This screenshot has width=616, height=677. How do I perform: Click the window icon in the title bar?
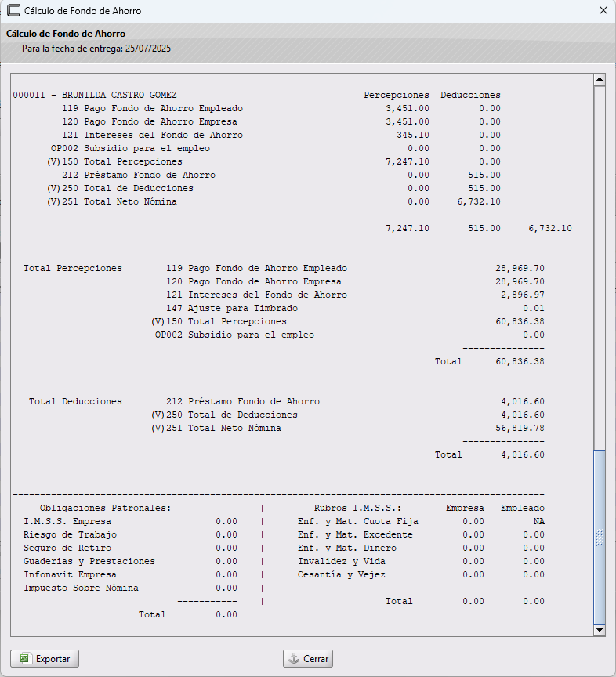tap(13, 10)
